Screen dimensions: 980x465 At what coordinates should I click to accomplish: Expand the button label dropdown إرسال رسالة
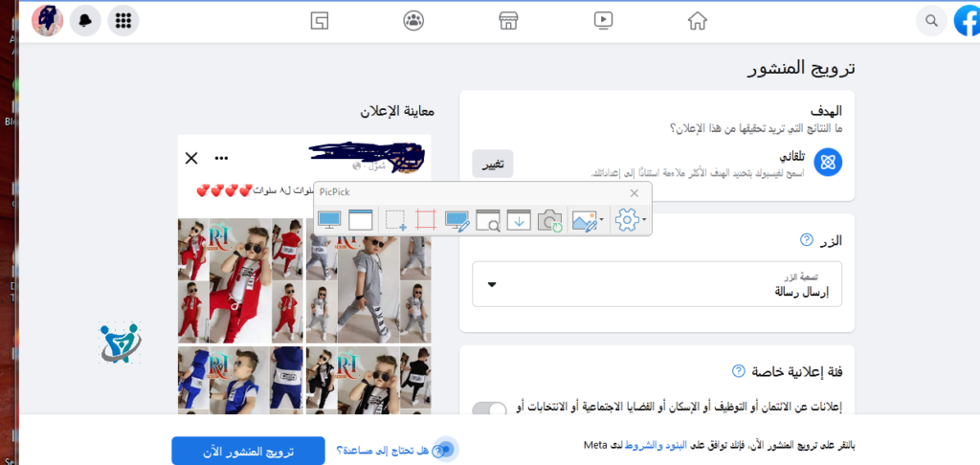(493, 284)
